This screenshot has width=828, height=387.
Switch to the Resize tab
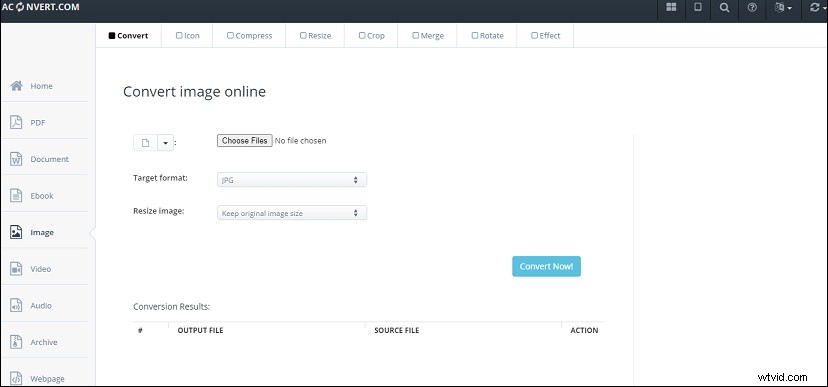(x=315, y=36)
